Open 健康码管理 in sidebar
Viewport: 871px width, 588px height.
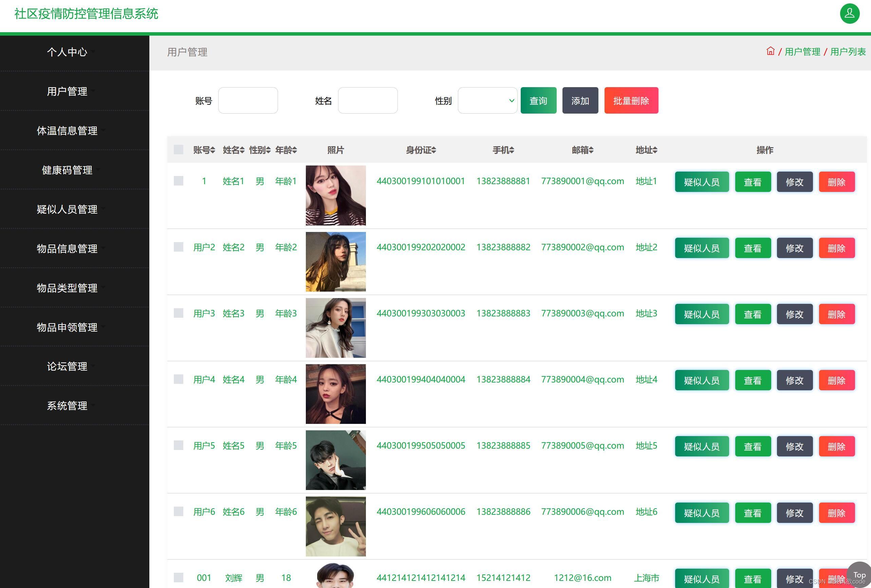[x=68, y=170]
